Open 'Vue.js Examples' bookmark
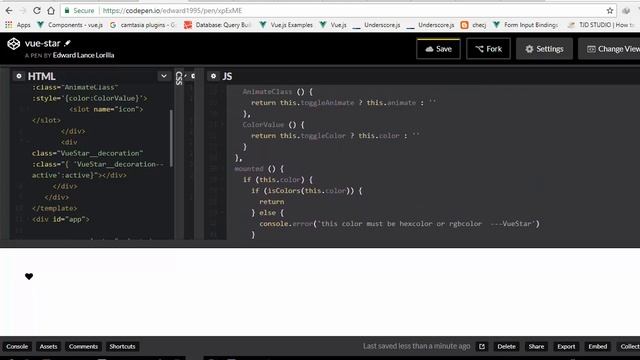The height and width of the screenshot is (360, 640). point(286,25)
